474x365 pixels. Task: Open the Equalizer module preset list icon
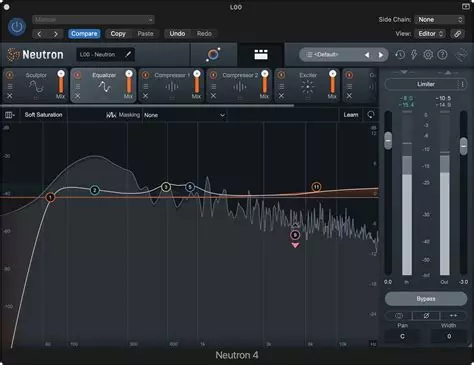coord(77,86)
